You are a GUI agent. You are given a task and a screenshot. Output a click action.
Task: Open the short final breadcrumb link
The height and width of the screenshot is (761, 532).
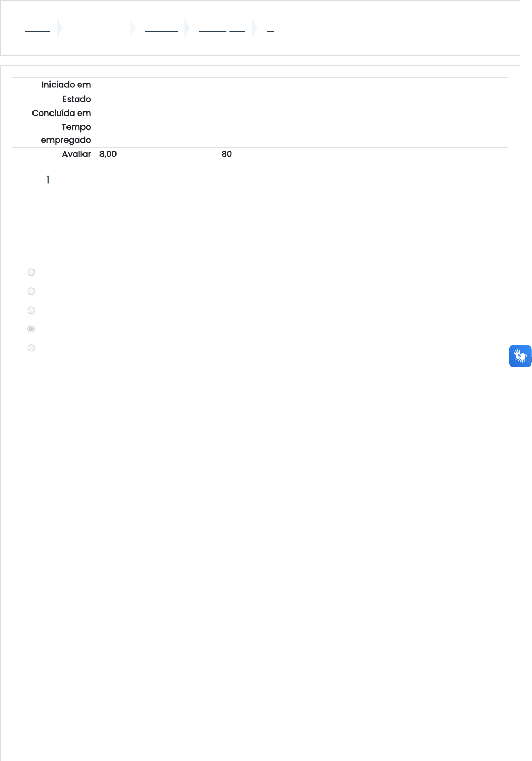(270, 28)
